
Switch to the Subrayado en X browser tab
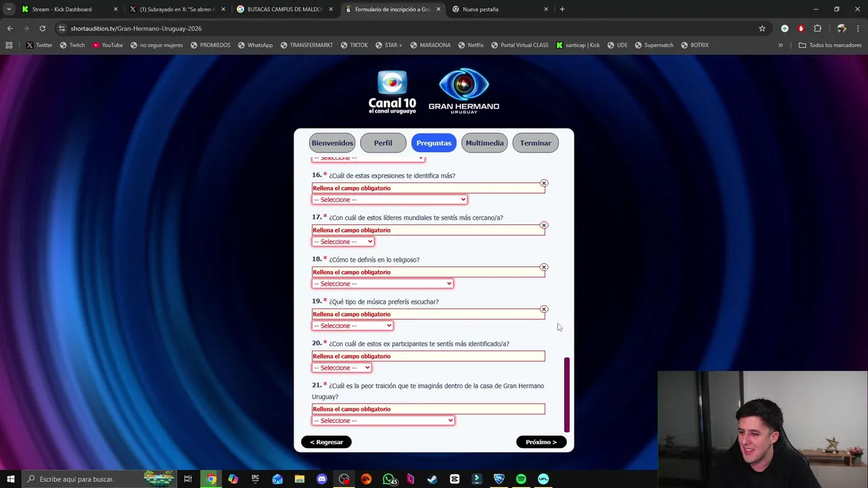178,9
